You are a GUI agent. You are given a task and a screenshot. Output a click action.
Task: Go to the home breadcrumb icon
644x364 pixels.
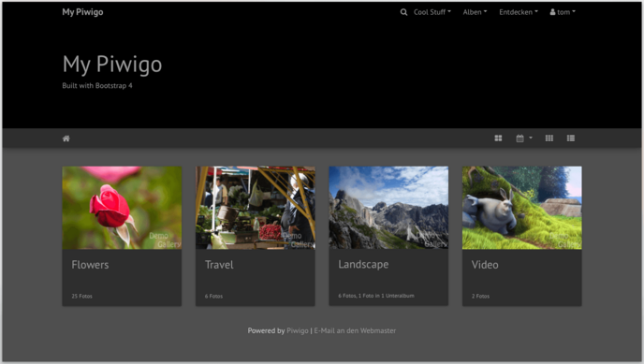click(x=66, y=138)
